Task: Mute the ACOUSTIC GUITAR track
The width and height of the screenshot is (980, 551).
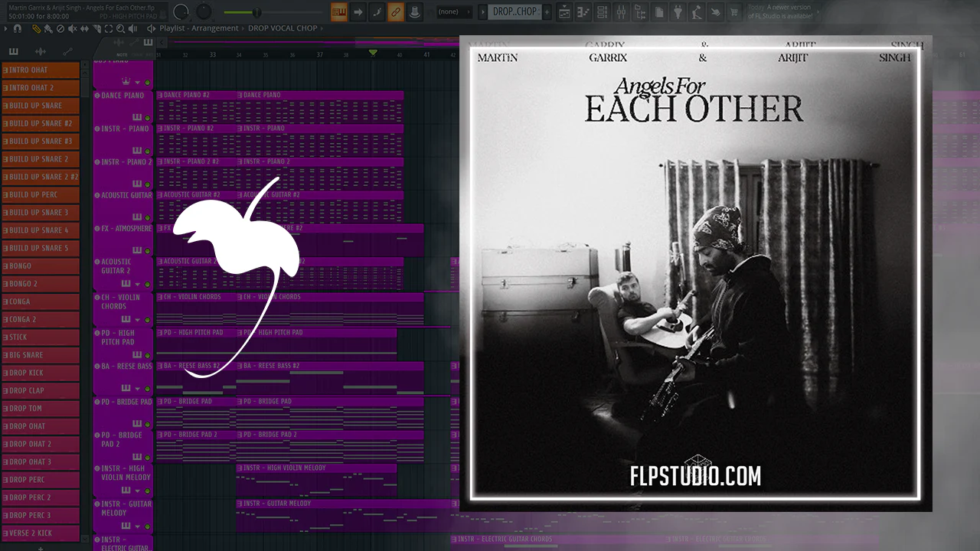Action: [x=148, y=217]
